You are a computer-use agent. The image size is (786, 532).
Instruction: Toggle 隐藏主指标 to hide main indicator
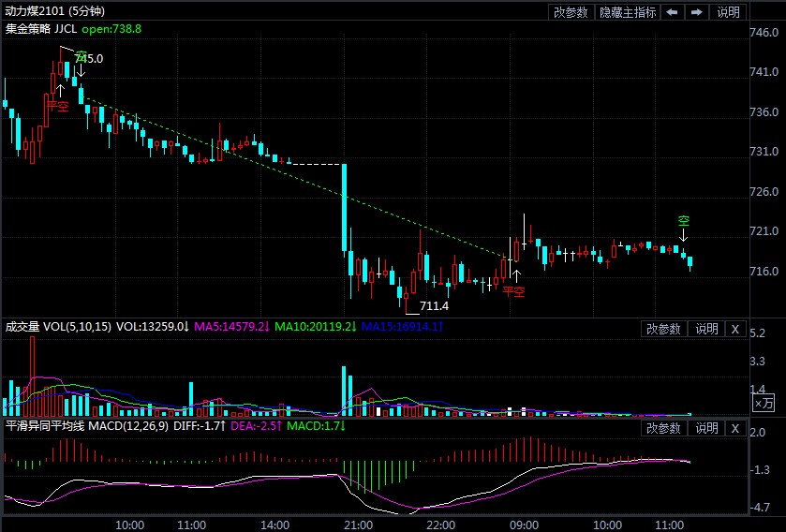click(x=628, y=12)
